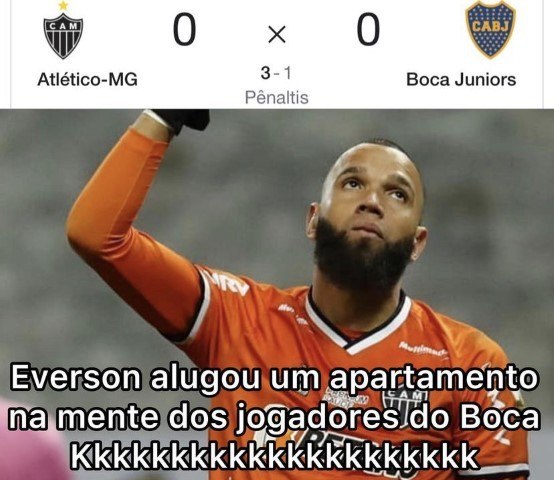Click the Kkkkkk laughter text line
The height and width of the screenshot is (480, 554).
274,456
